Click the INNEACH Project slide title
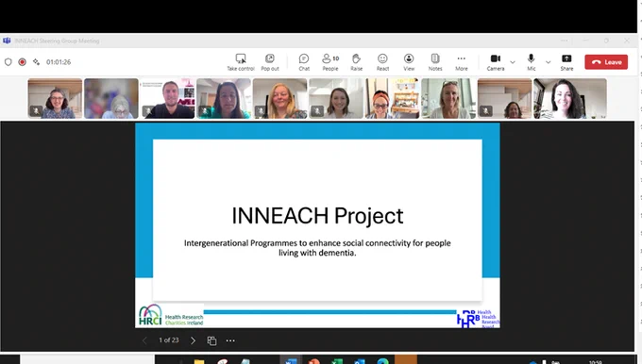Image resolution: width=642 pixels, height=364 pixels. pos(317,216)
